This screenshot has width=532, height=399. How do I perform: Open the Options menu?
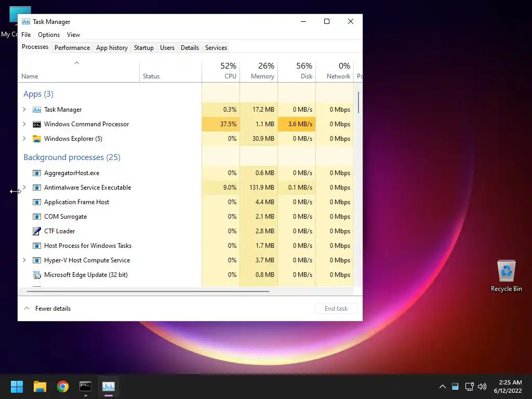49,35
